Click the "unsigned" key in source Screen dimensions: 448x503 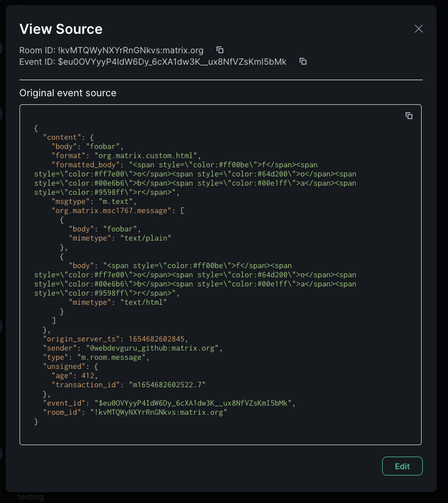(64, 366)
